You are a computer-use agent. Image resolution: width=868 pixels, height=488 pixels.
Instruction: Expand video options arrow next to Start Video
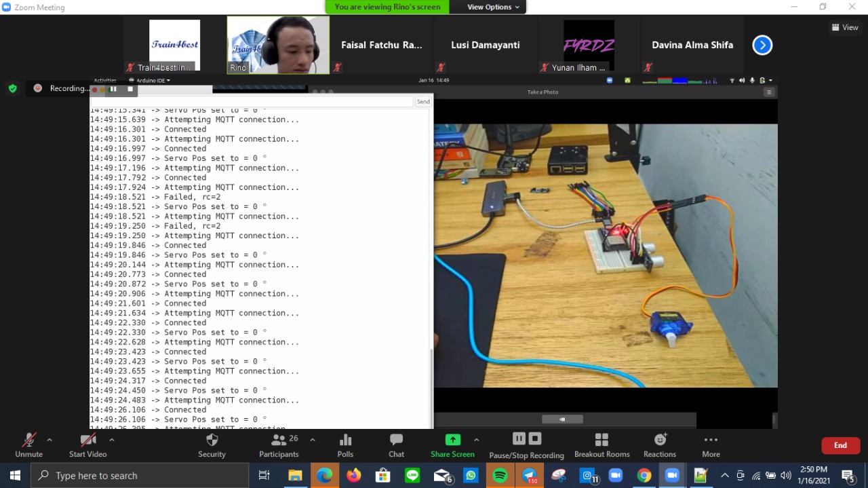click(111, 440)
